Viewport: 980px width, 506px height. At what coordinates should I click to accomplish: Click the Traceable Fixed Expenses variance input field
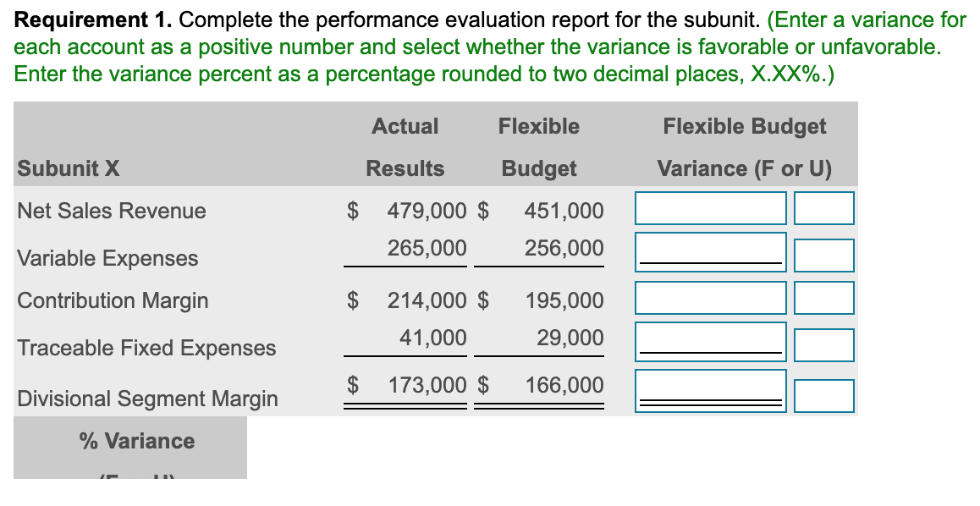click(709, 344)
